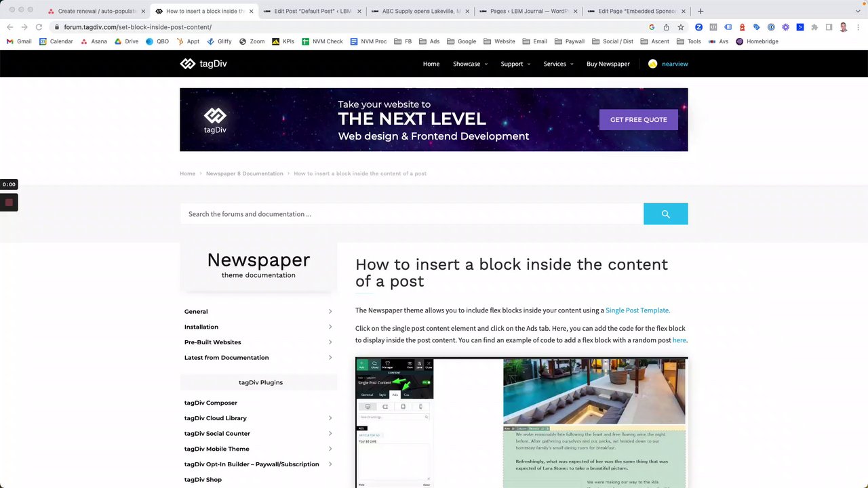Screen dimensions: 868x488
Task: Click the browser address bar URL
Action: pos(138,27)
